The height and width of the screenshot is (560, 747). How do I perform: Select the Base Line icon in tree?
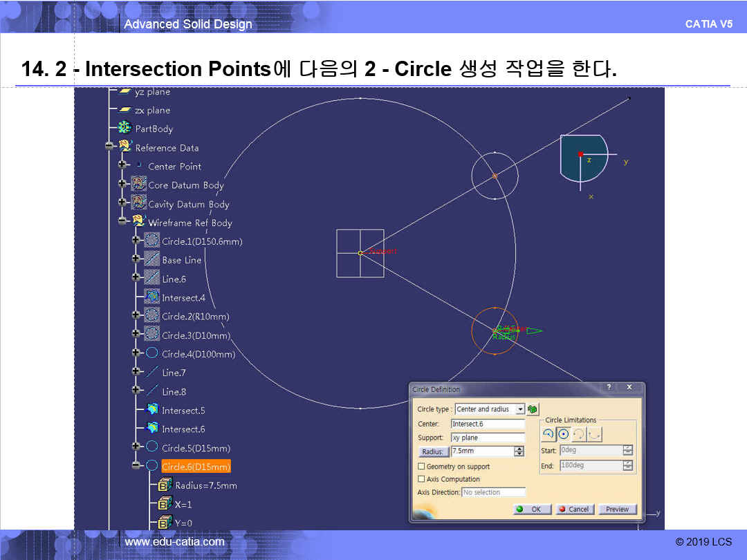click(x=152, y=259)
